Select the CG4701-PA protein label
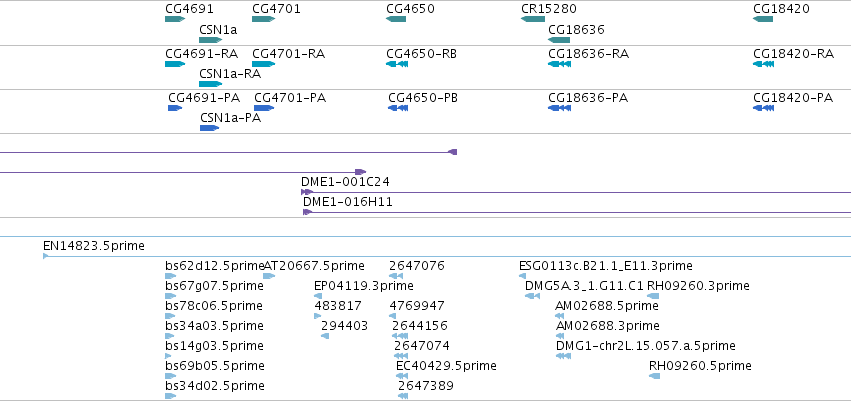Screen dimensions: 851x401 [290, 98]
